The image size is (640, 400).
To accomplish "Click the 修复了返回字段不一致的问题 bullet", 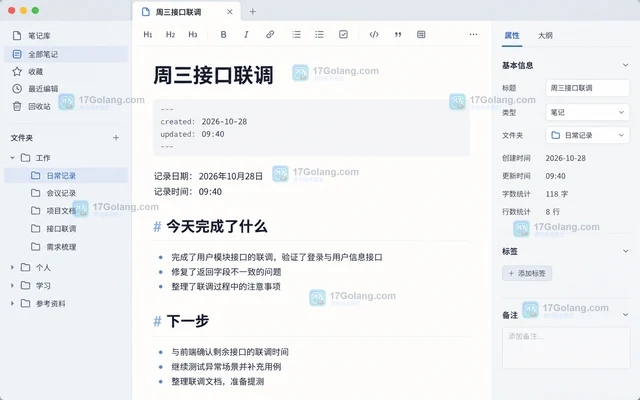I will pyautogui.click(x=226, y=272).
